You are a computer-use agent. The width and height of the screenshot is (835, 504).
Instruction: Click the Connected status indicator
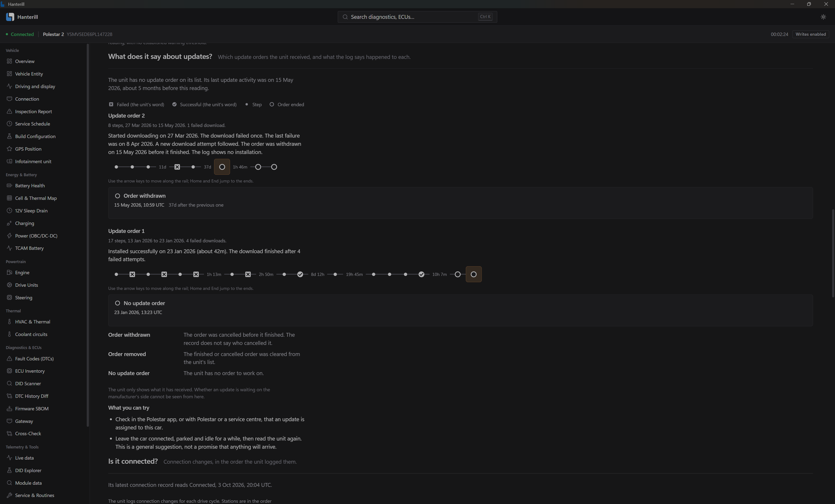(x=20, y=34)
